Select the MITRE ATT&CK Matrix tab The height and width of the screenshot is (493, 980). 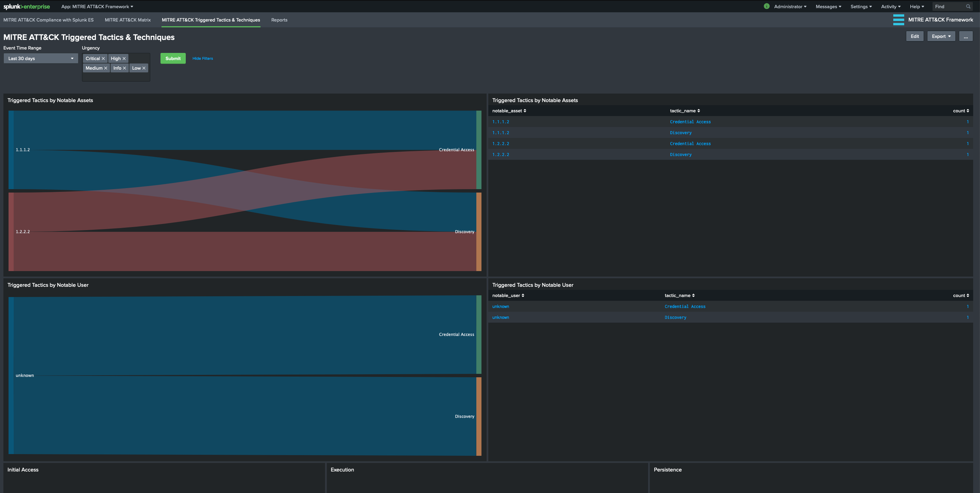coord(128,19)
